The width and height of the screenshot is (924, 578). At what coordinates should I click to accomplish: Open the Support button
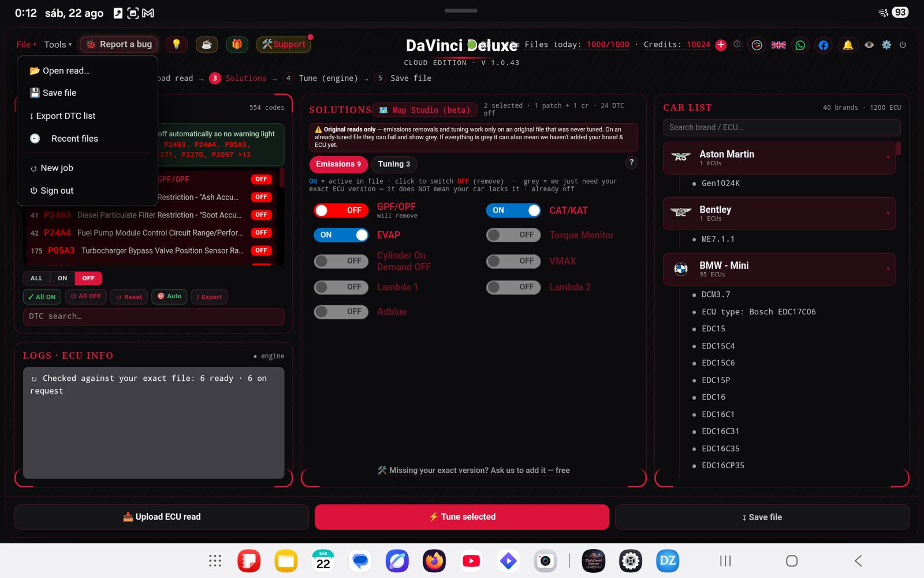coord(284,45)
